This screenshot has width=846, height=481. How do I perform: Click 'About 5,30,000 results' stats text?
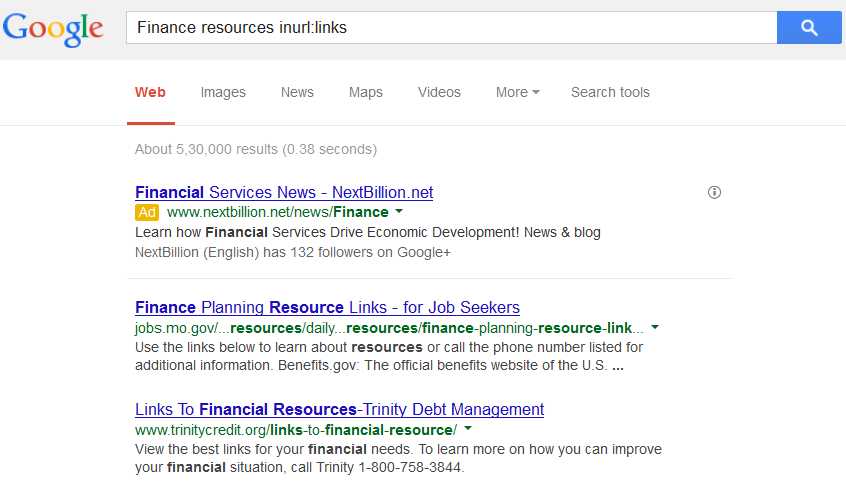pos(256,149)
